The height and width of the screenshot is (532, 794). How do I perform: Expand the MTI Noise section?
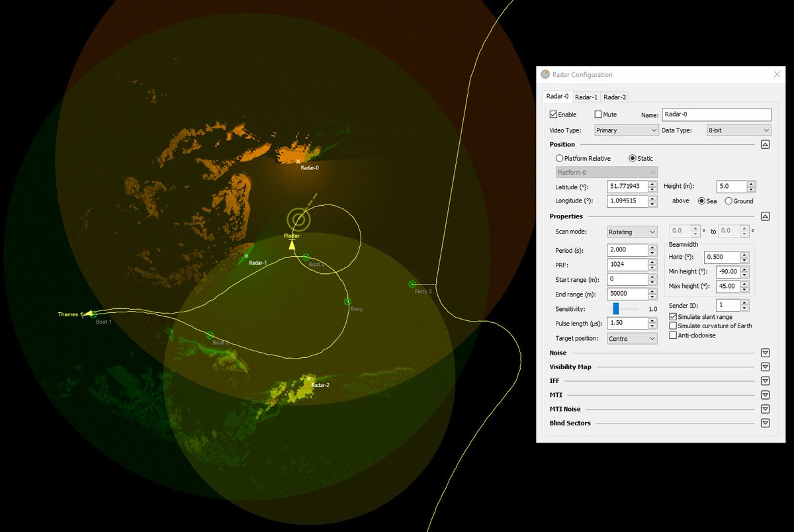(x=765, y=409)
